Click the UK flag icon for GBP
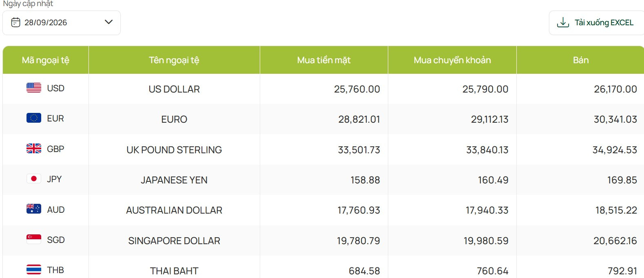The width and height of the screenshot is (644, 278). click(x=34, y=148)
